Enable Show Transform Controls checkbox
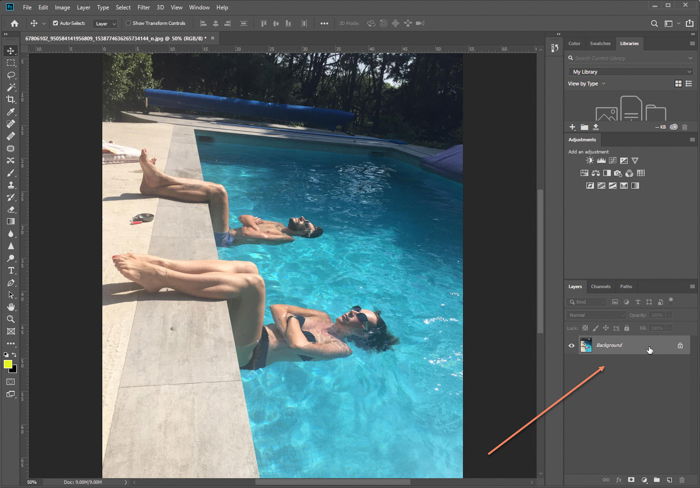 pyautogui.click(x=129, y=23)
